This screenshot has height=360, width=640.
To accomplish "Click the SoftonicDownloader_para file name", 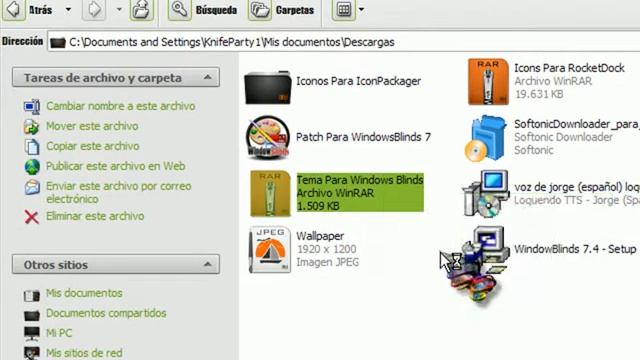I will point(577,124).
